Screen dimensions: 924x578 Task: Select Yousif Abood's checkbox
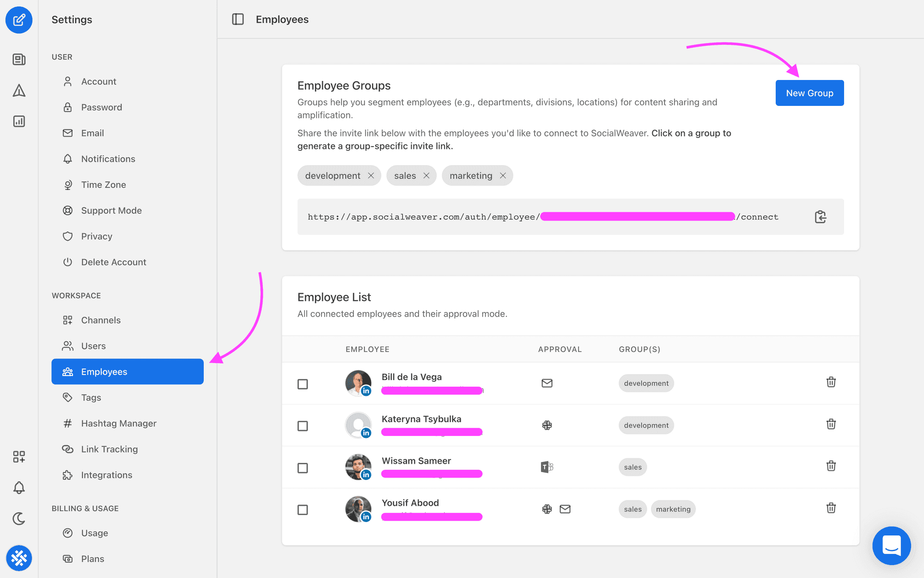click(x=303, y=510)
